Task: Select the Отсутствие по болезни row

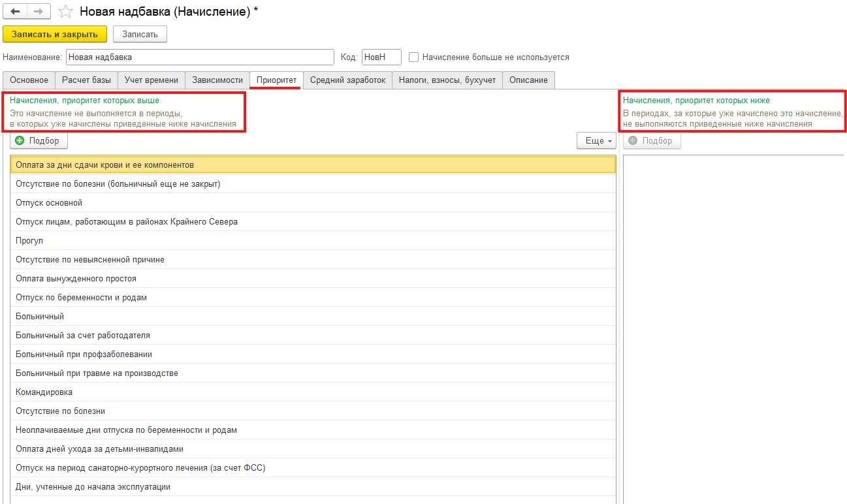Action: tap(313, 411)
